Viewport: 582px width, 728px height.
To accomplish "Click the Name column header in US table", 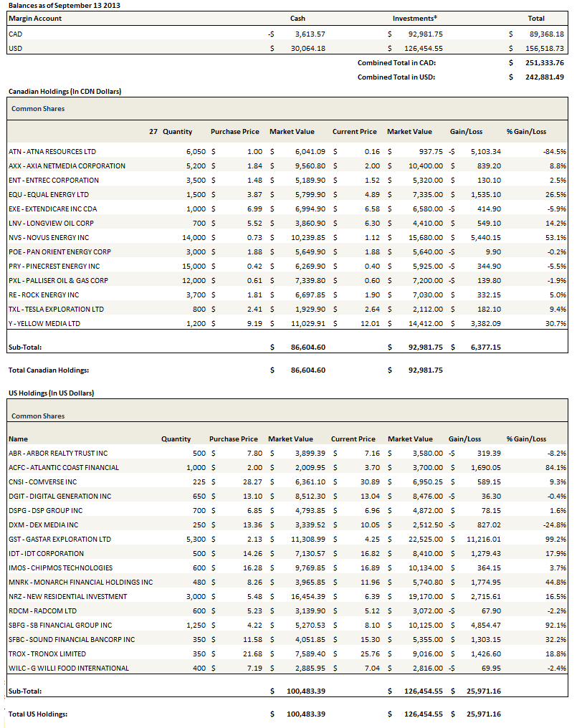I will click(x=19, y=439).
